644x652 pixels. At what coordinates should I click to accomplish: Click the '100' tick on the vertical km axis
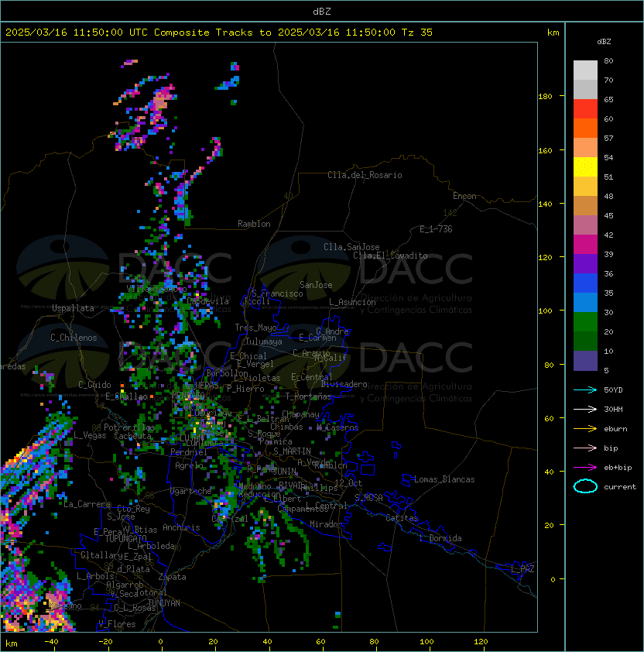(545, 311)
